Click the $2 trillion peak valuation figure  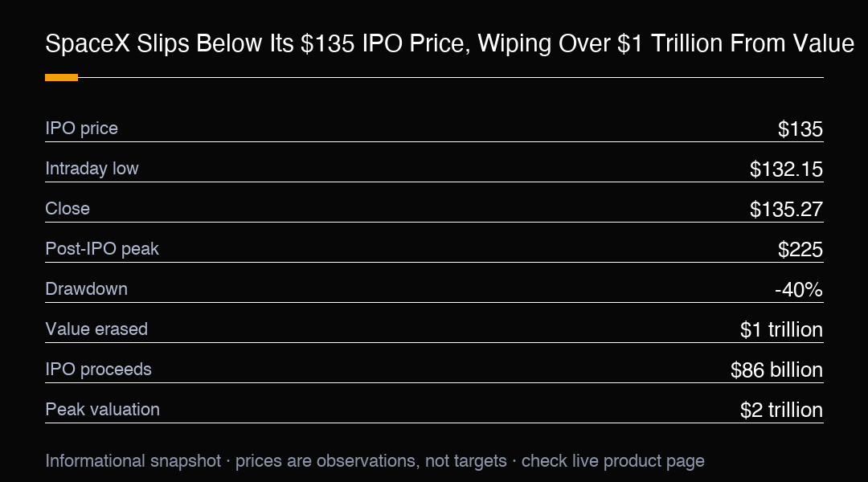(x=781, y=410)
